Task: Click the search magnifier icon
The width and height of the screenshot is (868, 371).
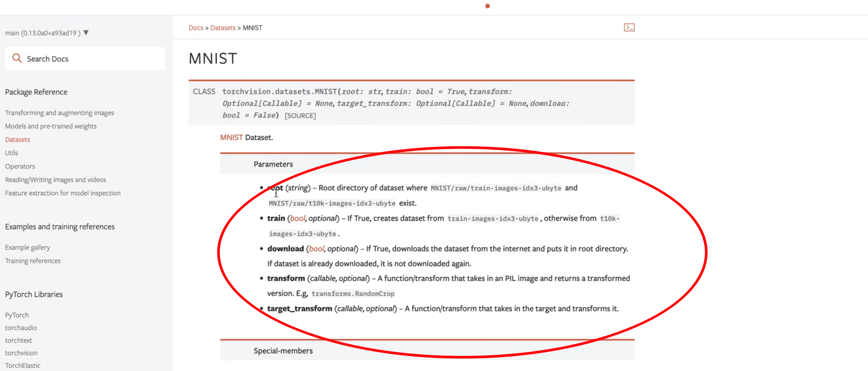Action: 17,58
